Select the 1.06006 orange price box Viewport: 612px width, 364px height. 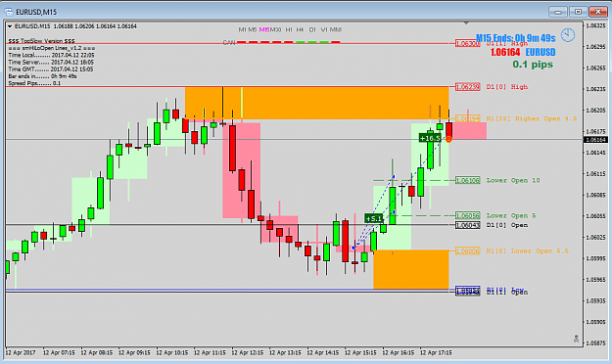pos(468,250)
